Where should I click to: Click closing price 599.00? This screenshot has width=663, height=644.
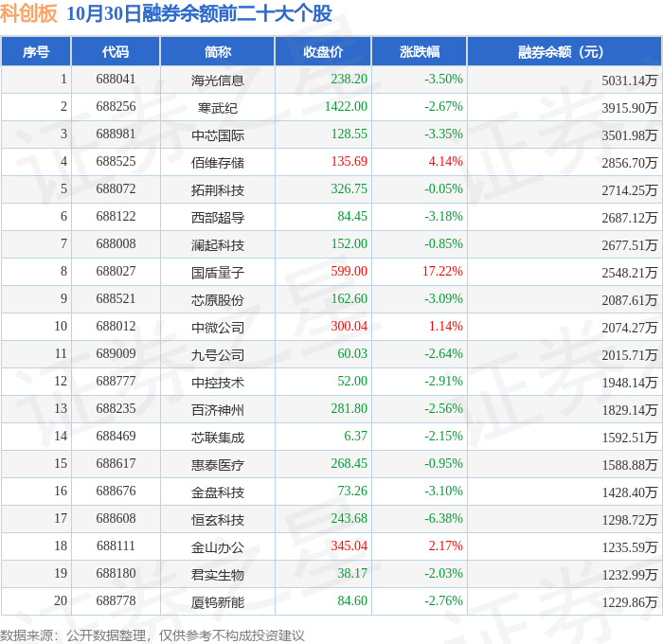click(349, 271)
